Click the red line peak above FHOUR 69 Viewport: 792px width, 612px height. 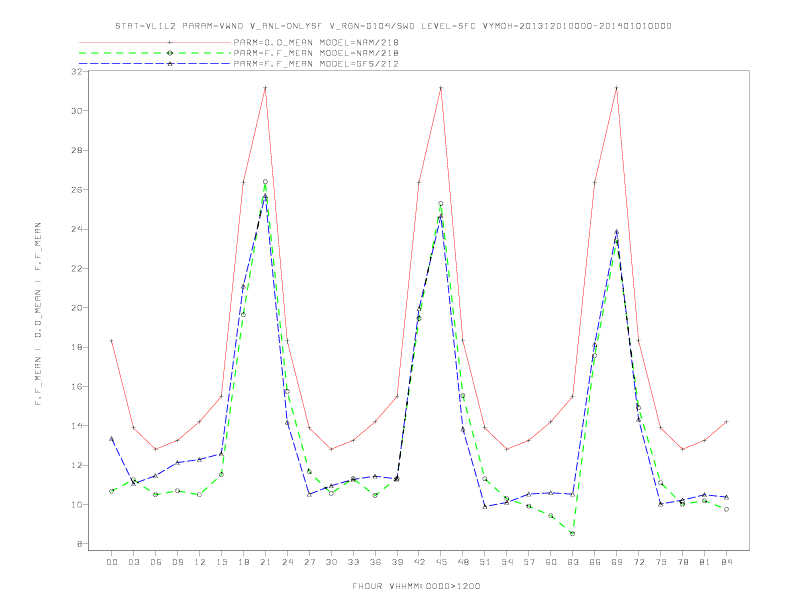coord(617,88)
